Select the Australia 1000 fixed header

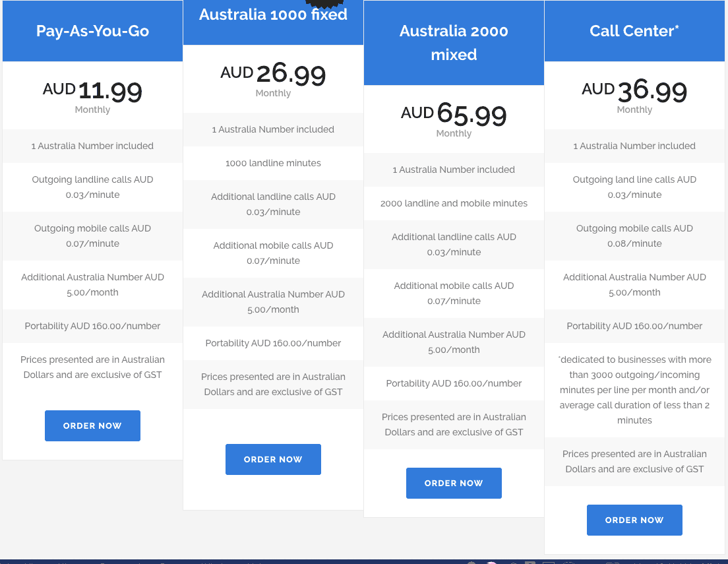(273, 14)
